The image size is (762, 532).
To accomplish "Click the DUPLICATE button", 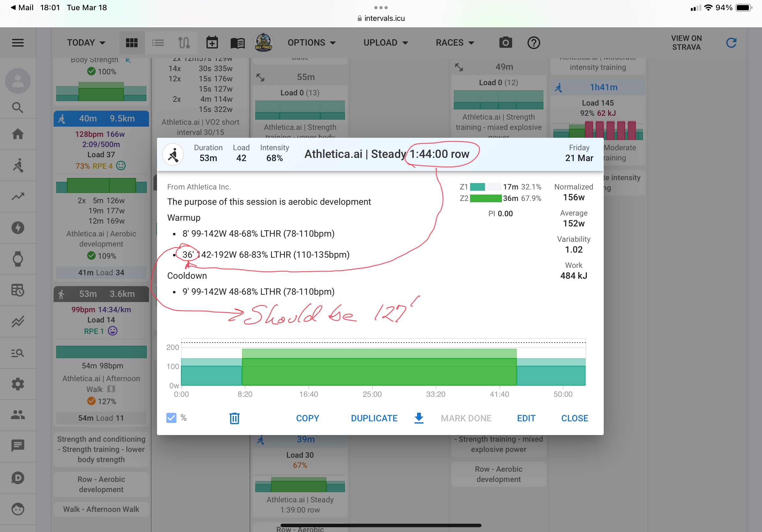I will click(x=374, y=418).
